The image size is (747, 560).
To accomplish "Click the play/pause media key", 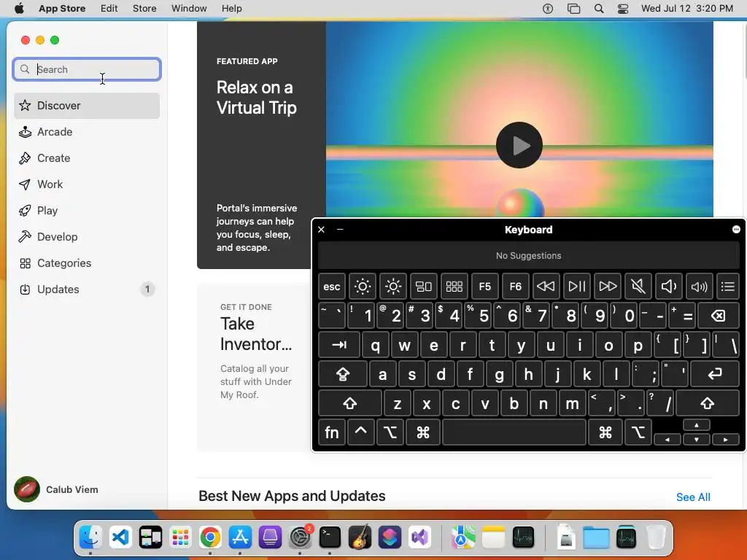I will coord(577,286).
